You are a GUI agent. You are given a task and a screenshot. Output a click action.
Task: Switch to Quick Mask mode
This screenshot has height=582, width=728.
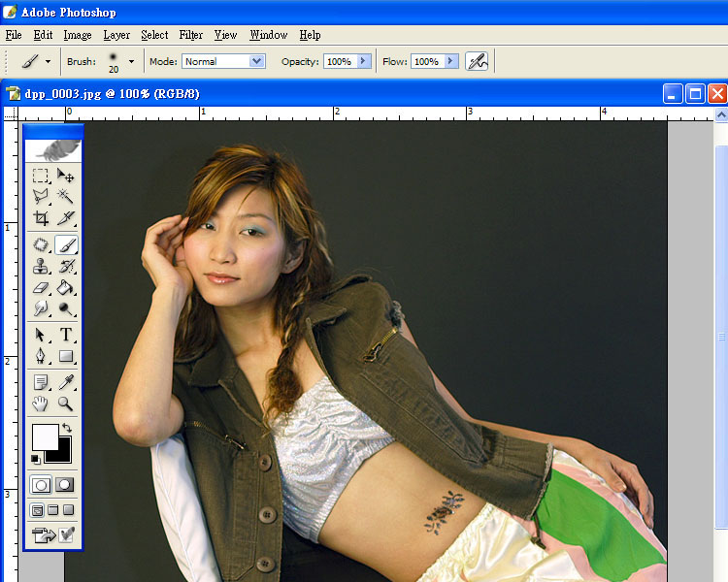(x=65, y=484)
